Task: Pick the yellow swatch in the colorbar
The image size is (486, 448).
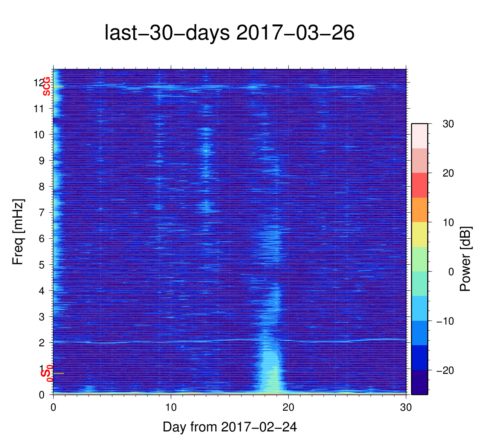Action: [419, 235]
